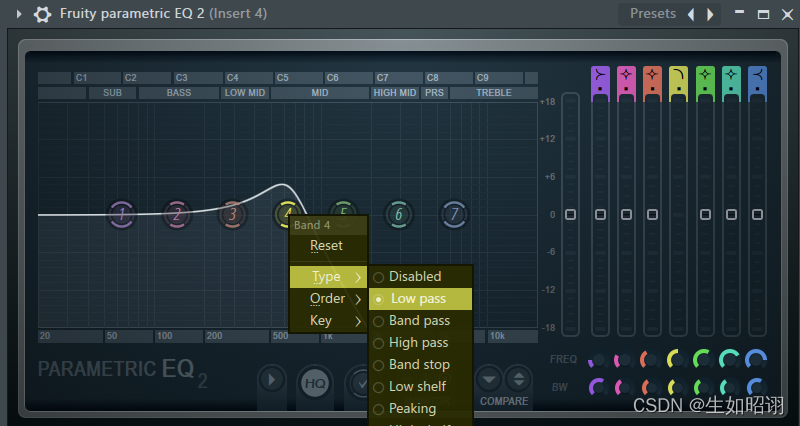Select band 3 node in the EQ graph
This screenshot has width=800, height=426.
(232, 214)
